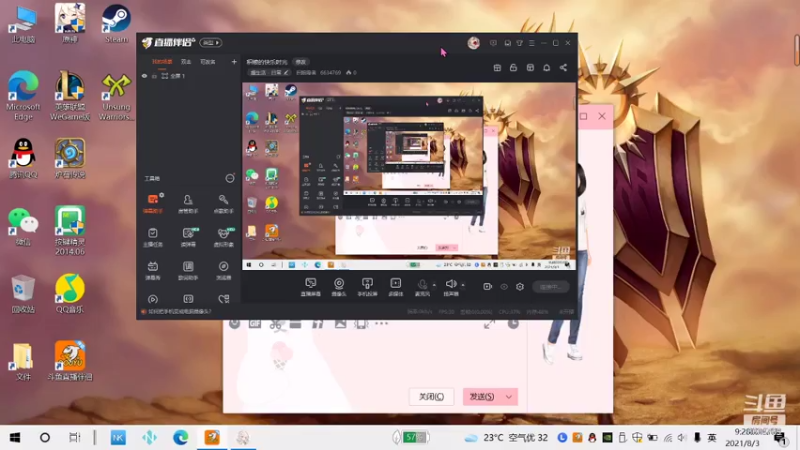Open the layout icon left of the bell
The width and height of the screenshot is (800, 450).
click(530, 68)
